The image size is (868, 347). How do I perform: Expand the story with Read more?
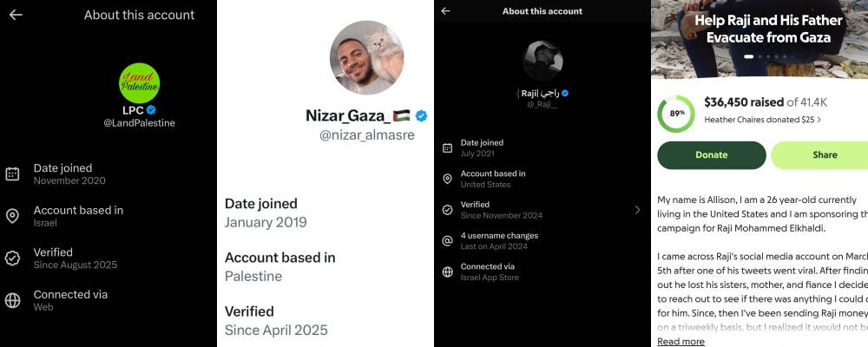pos(681,341)
